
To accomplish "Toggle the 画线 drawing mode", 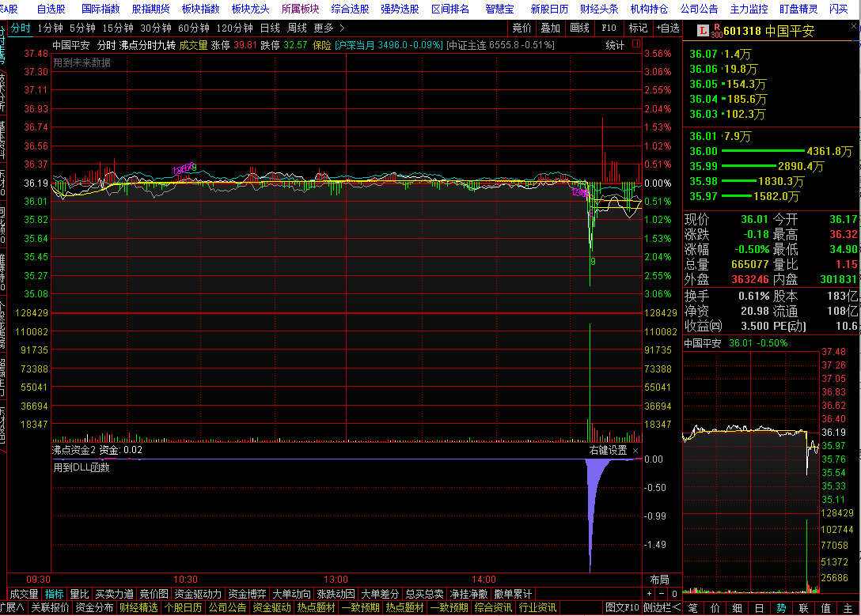I will click(x=580, y=28).
